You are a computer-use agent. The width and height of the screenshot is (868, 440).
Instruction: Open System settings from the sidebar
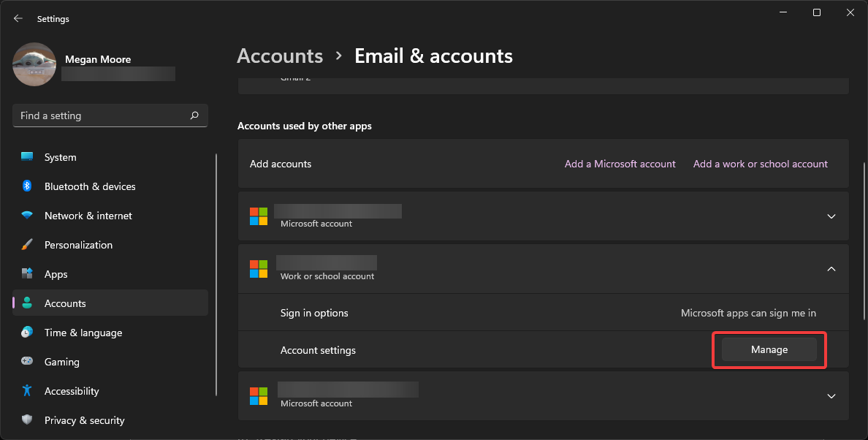click(x=60, y=156)
